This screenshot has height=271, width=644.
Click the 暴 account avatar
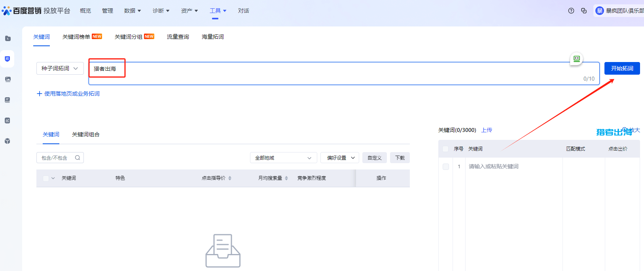coord(600,11)
